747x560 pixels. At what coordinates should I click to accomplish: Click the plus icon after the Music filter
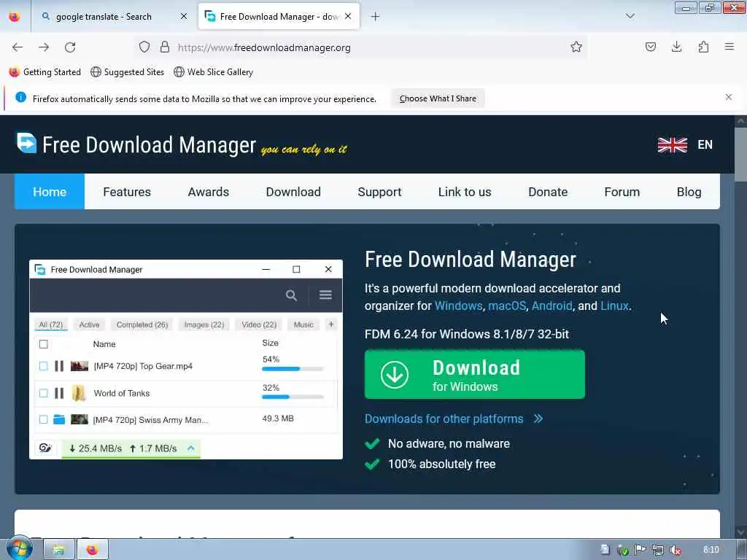tap(331, 324)
